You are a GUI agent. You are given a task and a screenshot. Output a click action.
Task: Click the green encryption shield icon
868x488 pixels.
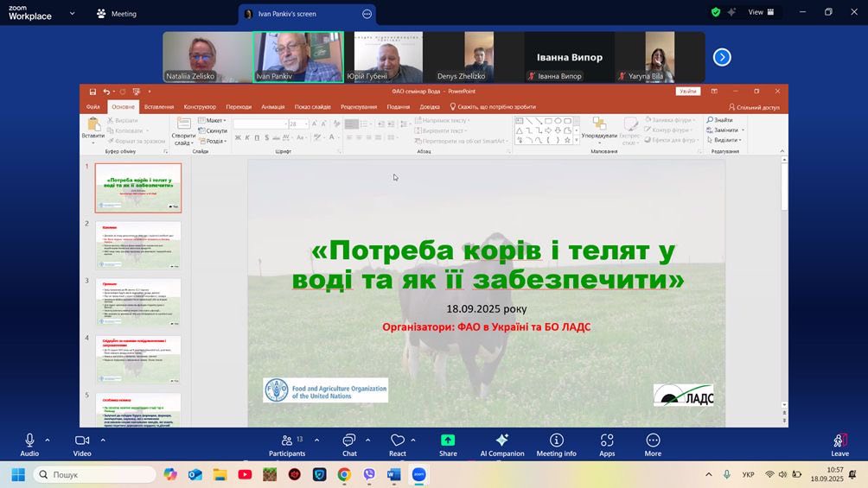715,13
